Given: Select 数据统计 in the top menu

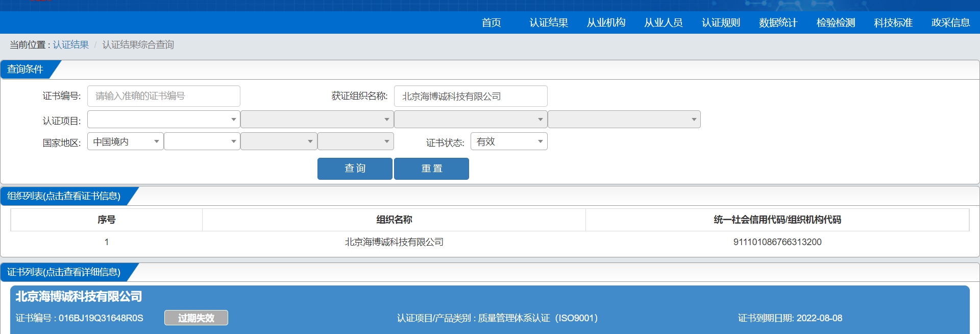Looking at the screenshot, I should [778, 22].
